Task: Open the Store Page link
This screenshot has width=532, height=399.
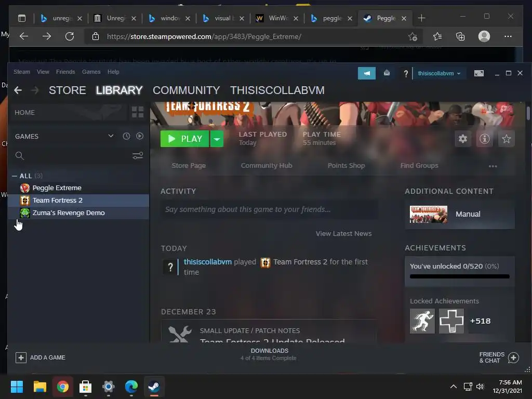Action: coord(189,166)
